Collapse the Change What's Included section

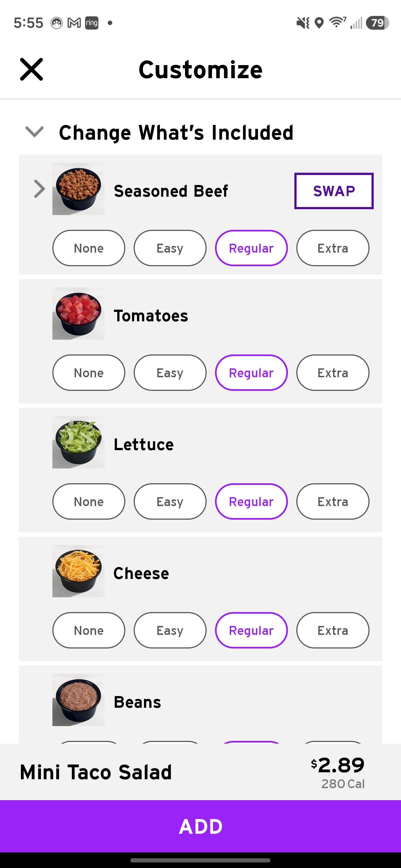click(x=35, y=132)
